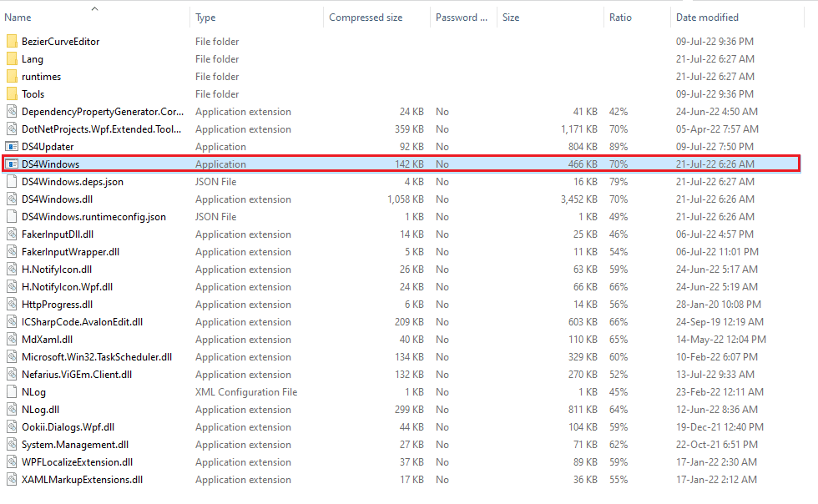818x504 pixels.
Task: Click the DS4Windows.runtimeconfig.json file icon
Action: pyautogui.click(x=12, y=216)
